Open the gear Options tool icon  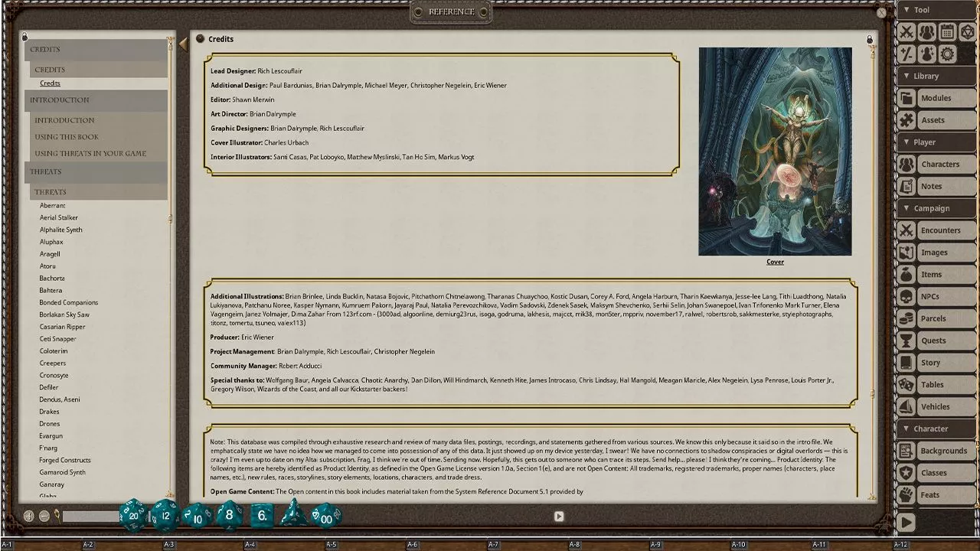(947, 54)
